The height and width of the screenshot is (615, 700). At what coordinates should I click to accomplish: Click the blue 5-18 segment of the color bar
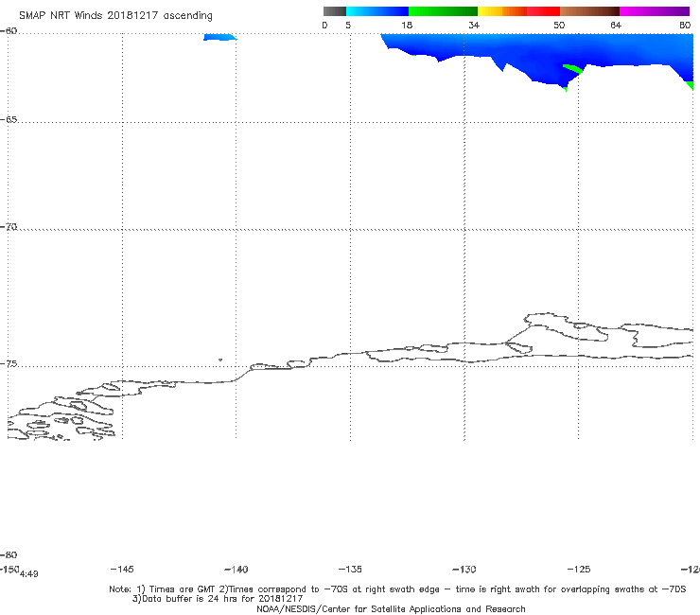tap(377, 11)
